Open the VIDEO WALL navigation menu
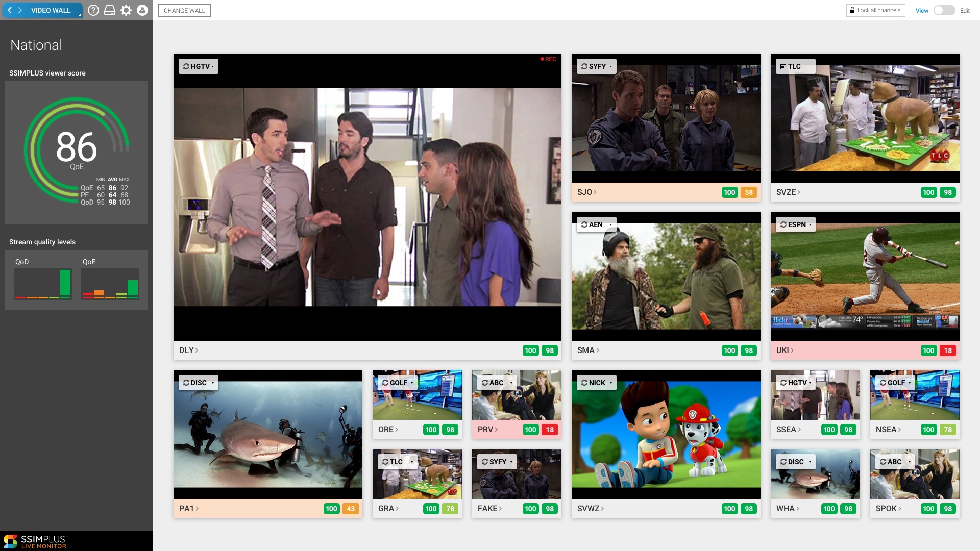 pos(51,10)
